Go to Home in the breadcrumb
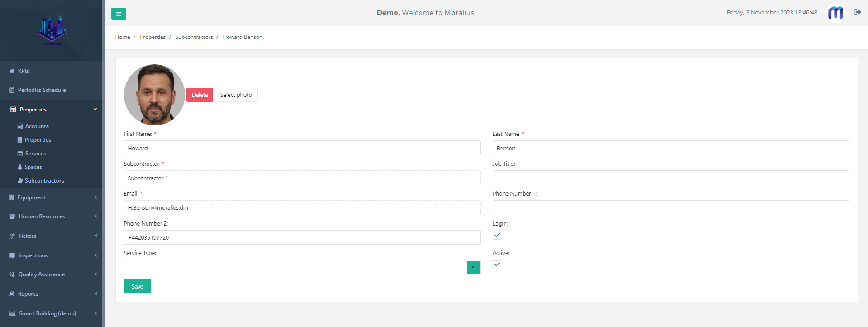 (123, 37)
